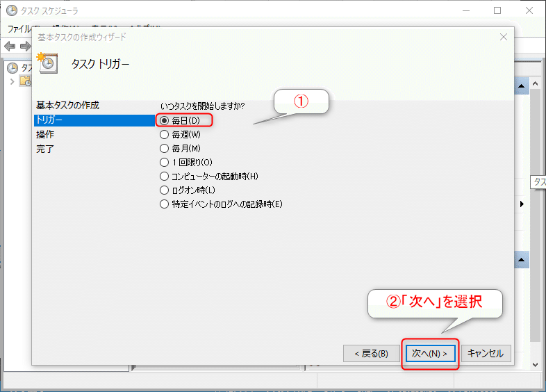Click the 基本タスクの作成 step label
This screenshot has height=392, width=546.
coord(67,105)
